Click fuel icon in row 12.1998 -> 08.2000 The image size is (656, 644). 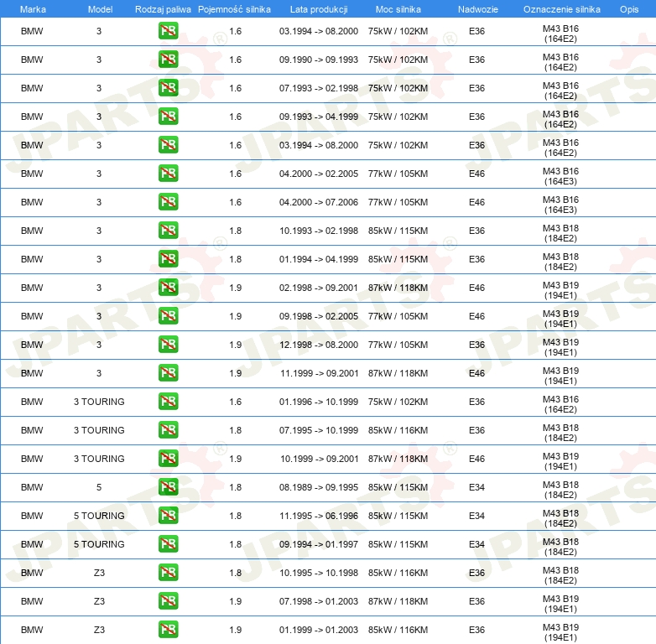[168, 345]
